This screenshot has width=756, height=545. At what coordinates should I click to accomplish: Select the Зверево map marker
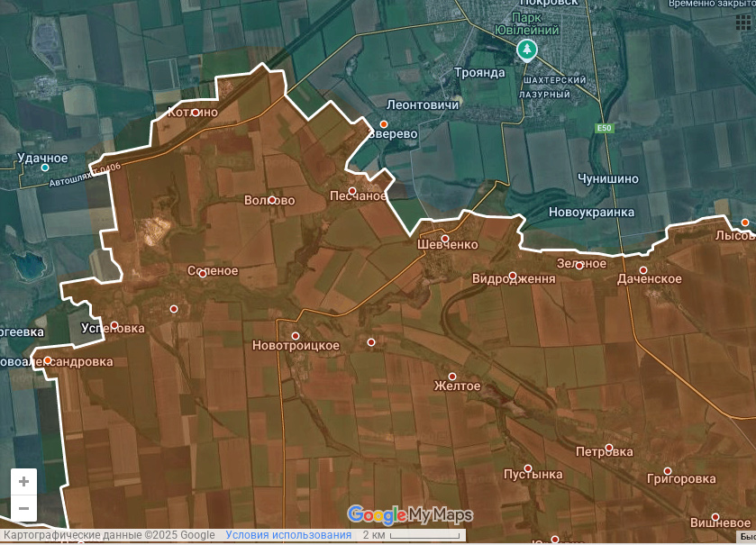(384, 124)
